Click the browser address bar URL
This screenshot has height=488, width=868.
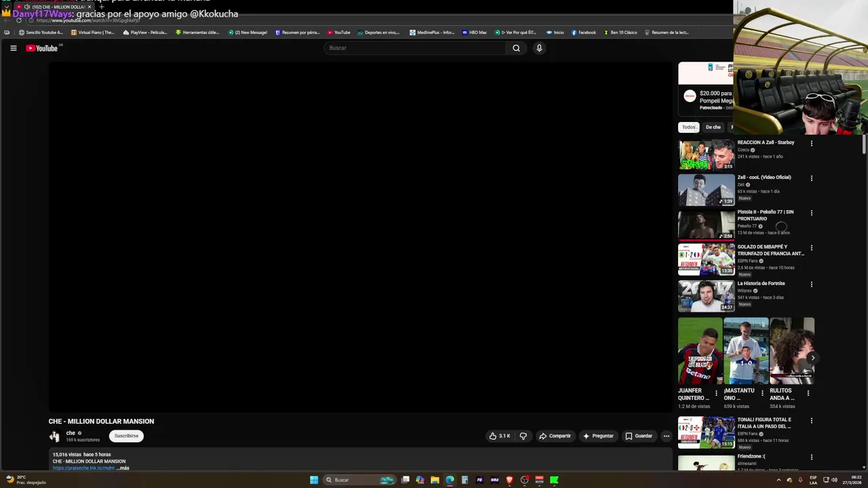tap(87, 20)
